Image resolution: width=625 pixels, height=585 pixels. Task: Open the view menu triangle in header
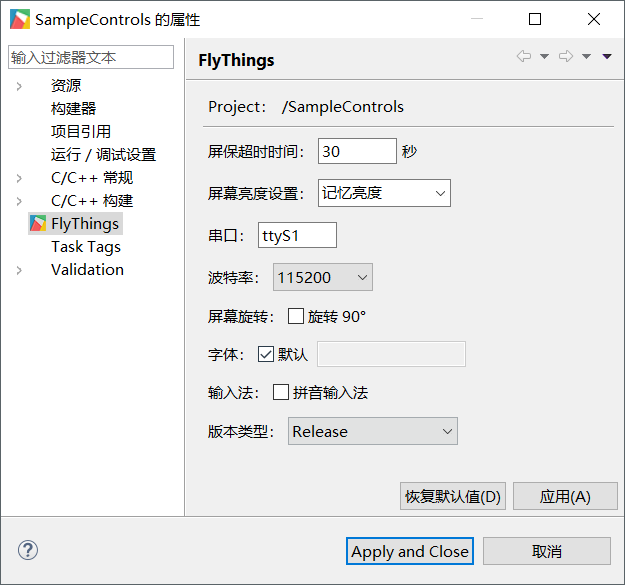[607, 57]
